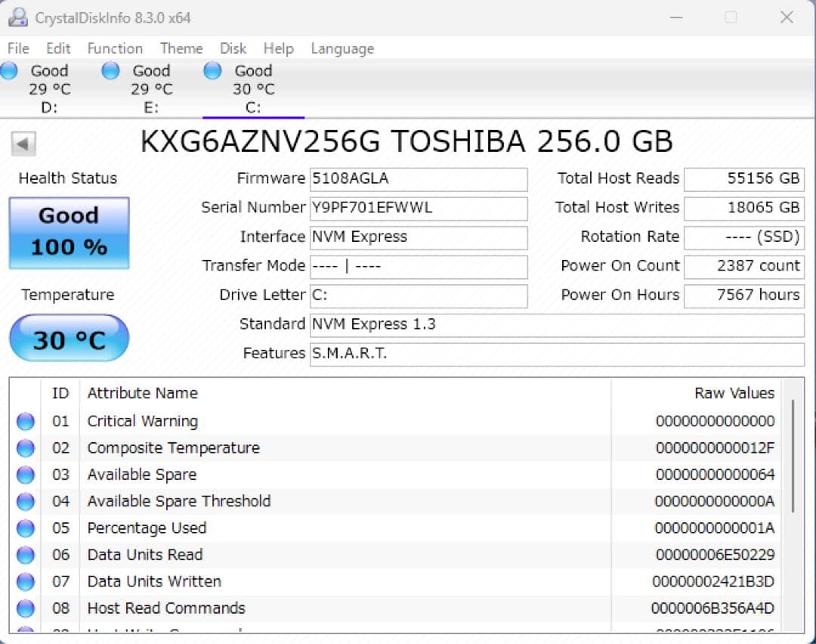Open the Language menu
The width and height of the screenshot is (816, 644).
pos(342,48)
